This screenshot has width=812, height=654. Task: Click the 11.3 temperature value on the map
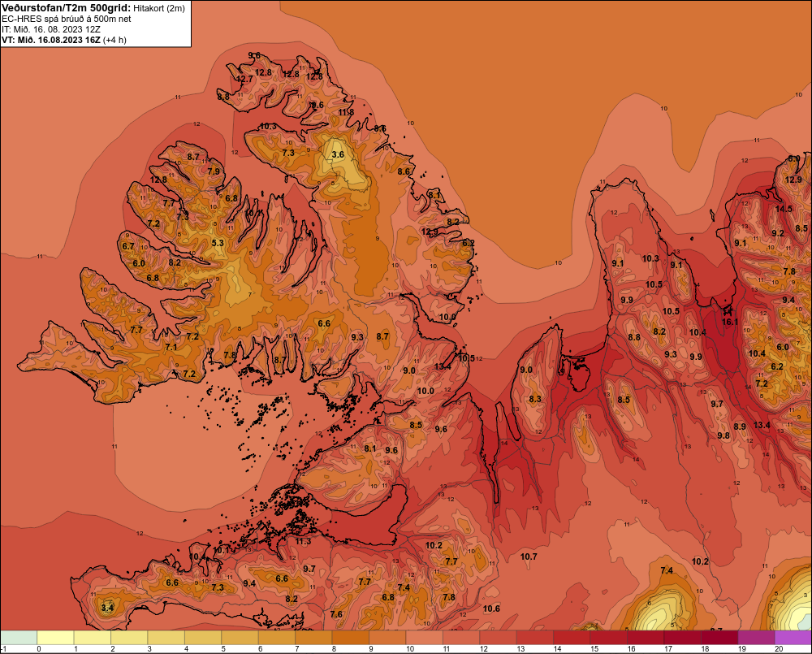coord(303,542)
